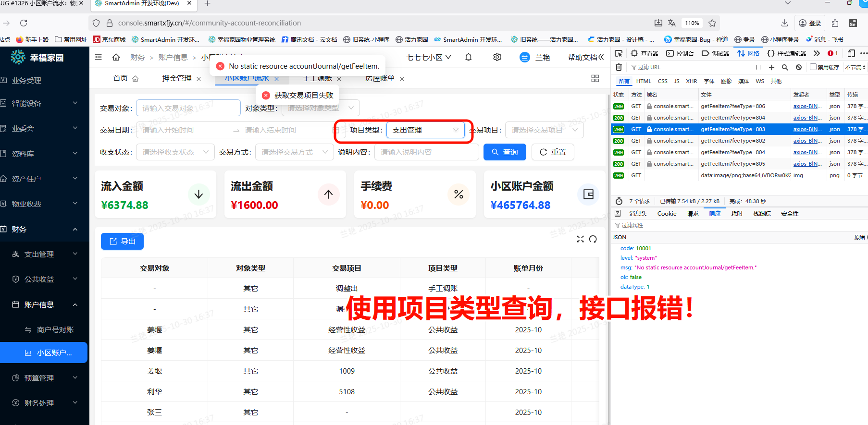Click the 导出 export button
The image size is (868, 425).
(x=122, y=241)
